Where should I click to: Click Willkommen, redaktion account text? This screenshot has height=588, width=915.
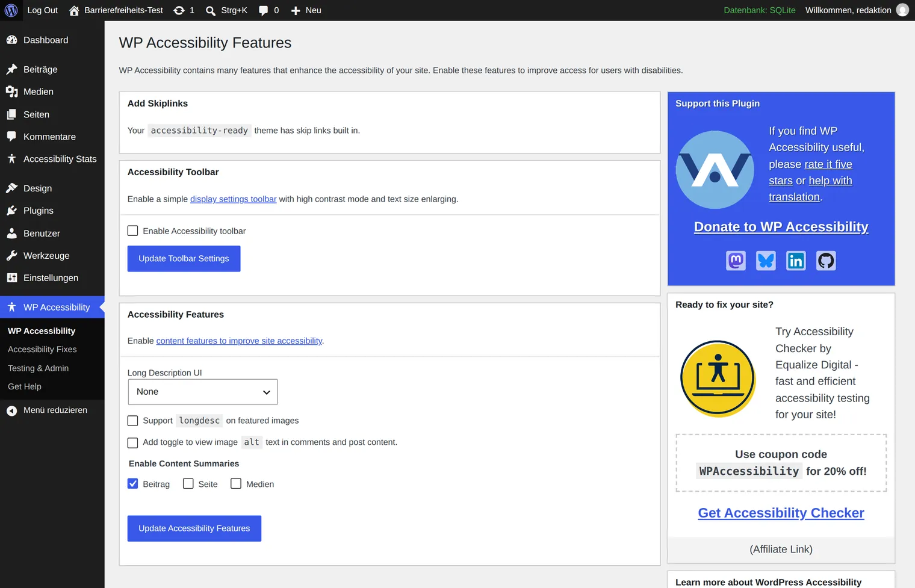pos(848,10)
